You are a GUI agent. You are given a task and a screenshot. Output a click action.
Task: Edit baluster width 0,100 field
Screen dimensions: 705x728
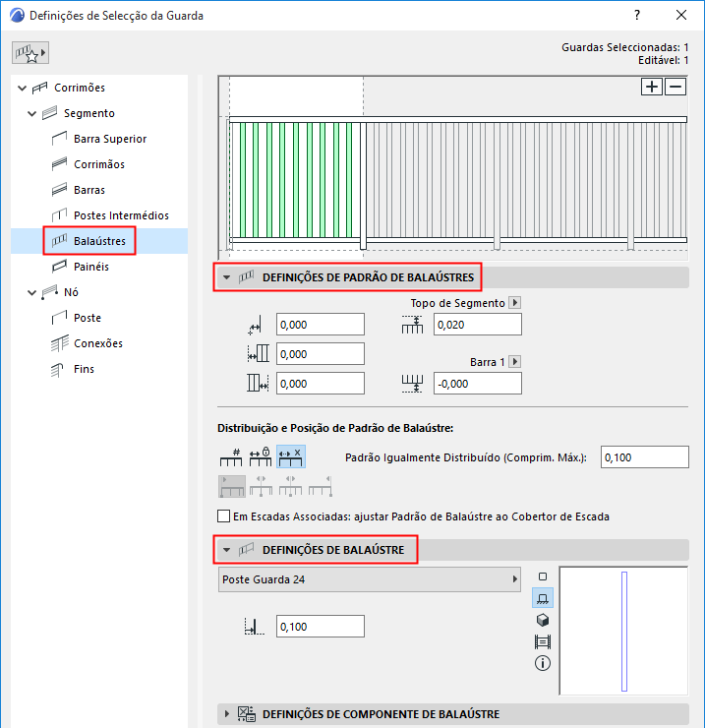point(321,627)
